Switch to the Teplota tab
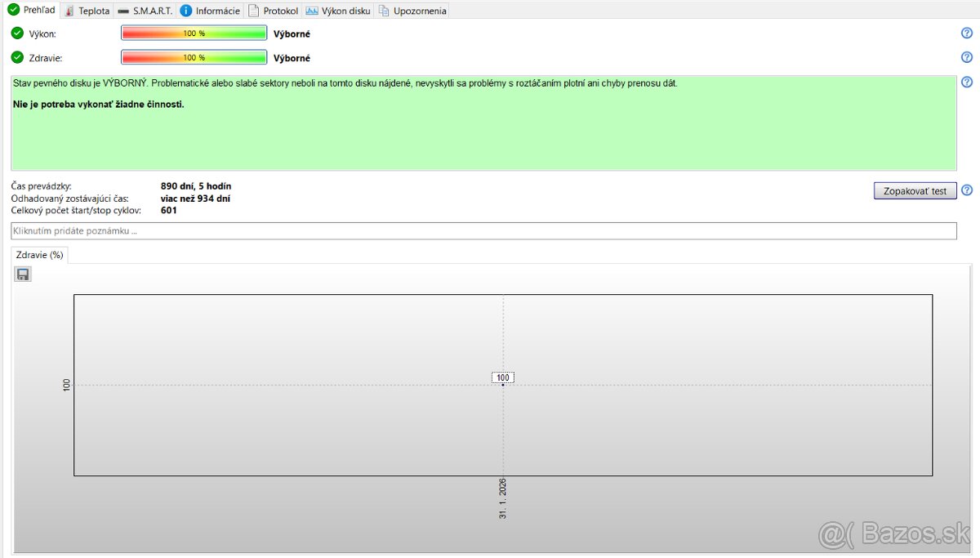Viewport: 980px width, 558px height. point(87,11)
